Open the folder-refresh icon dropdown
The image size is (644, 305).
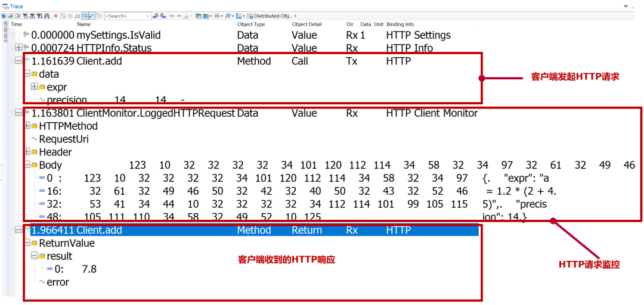[210, 16]
